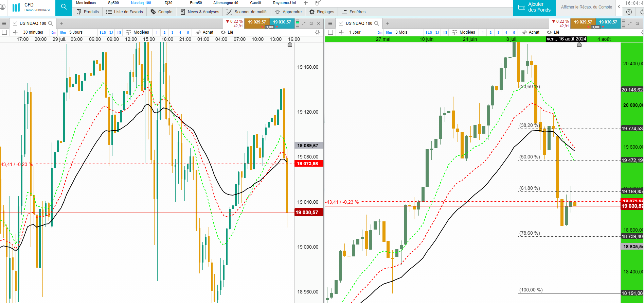Viewport: 644px width, 303px height.
Task: Open Liste de Favoris
Action: [x=125, y=12]
